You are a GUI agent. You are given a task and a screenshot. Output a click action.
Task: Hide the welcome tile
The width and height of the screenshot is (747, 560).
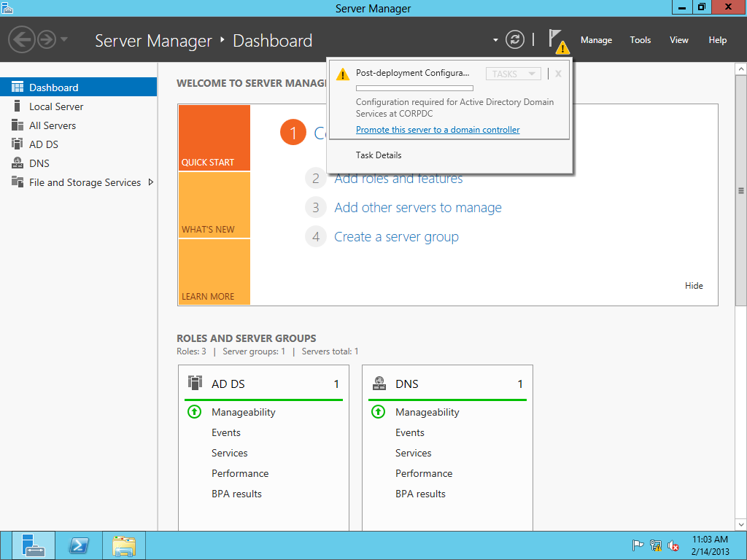pyautogui.click(x=694, y=286)
